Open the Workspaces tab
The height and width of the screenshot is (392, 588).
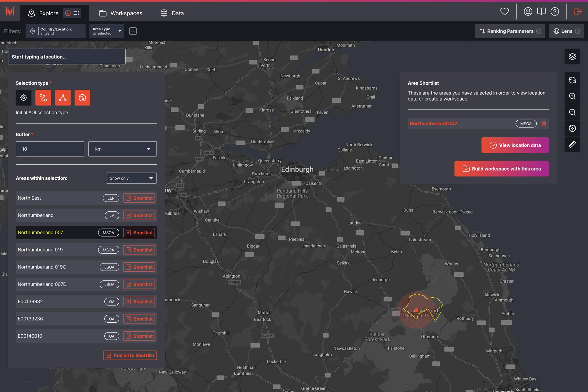point(121,13)
